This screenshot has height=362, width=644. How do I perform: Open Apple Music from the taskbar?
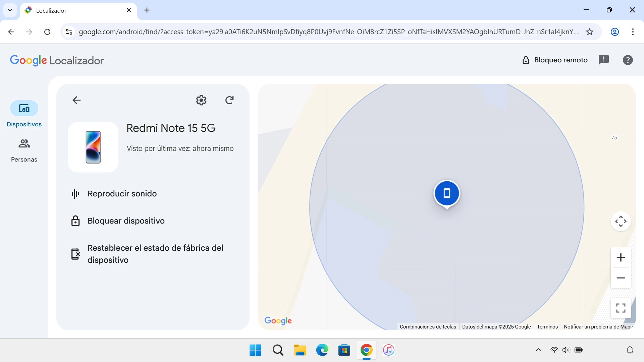coord(388,350)
